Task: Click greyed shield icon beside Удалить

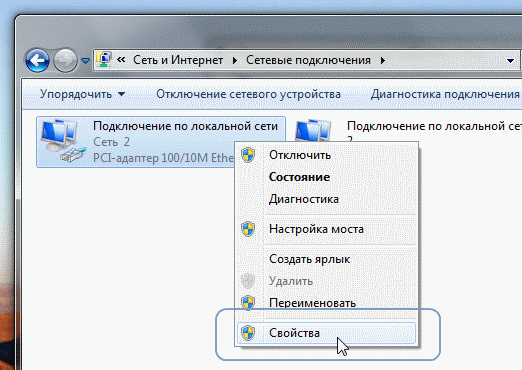Action: (x=248, y=281)
